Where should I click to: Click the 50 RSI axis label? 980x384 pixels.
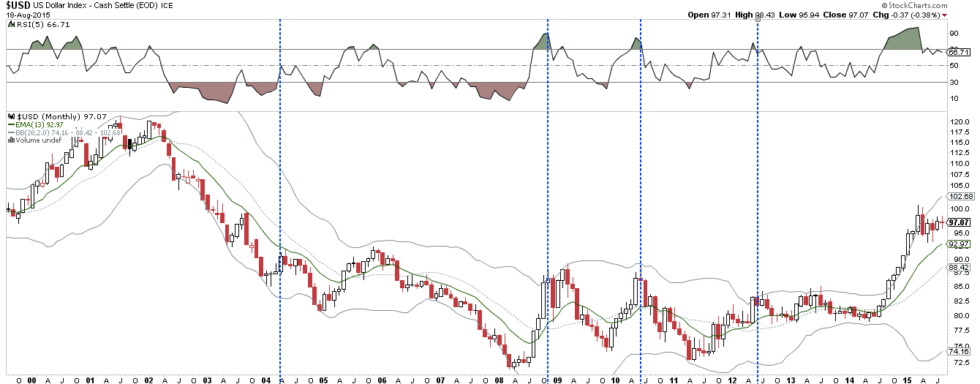tap(954, 66)
